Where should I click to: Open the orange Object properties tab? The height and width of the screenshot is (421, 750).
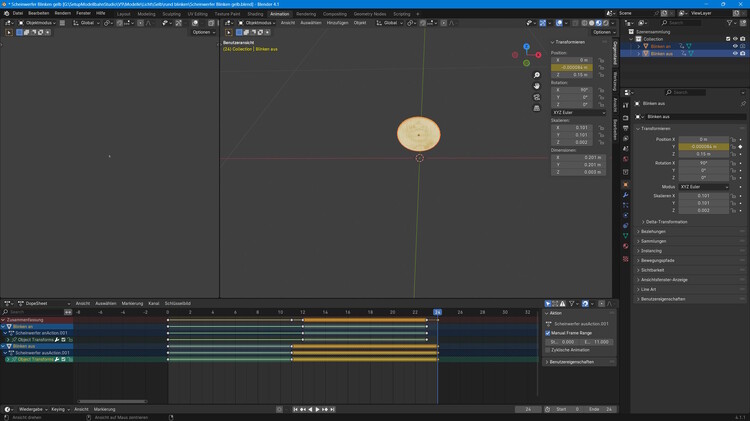[x=625, y=184]
